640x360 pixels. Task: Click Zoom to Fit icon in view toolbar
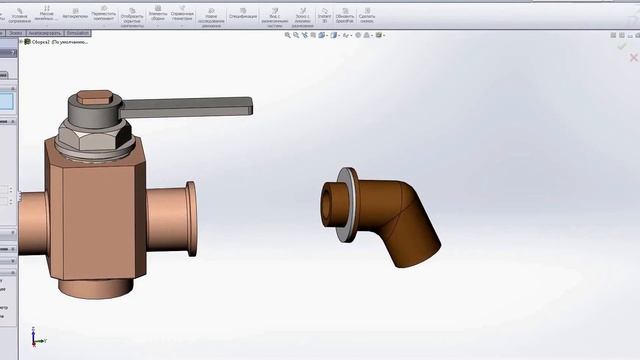pyautogui.click(x=288, y=36)
